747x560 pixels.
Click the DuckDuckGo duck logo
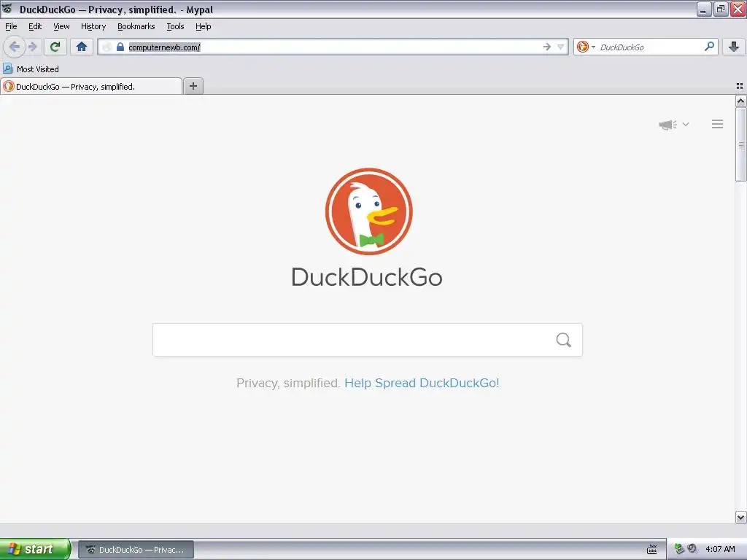pyautogui.click(x=368, y=211)
